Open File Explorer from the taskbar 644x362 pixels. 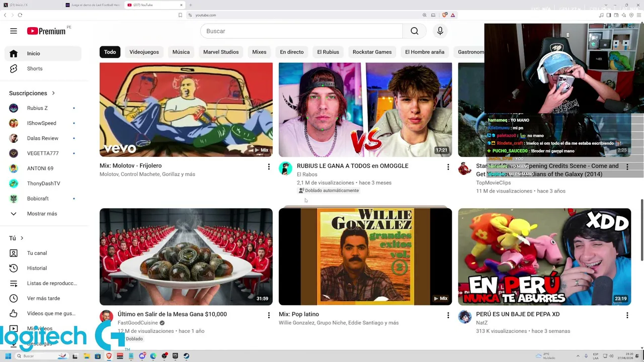point(87,356)
